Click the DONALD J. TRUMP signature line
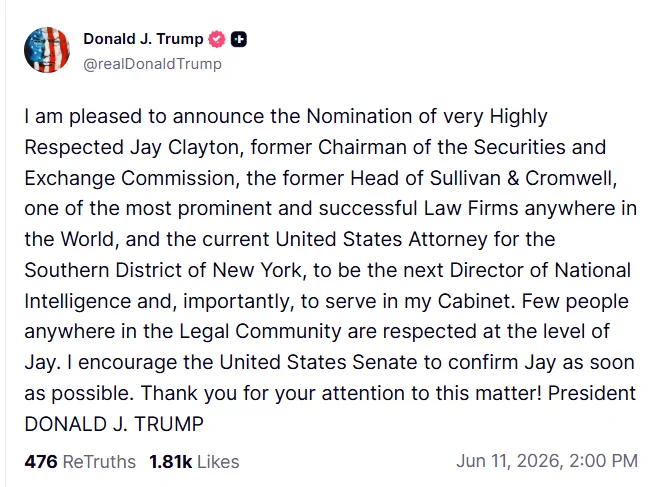 (114, 424)
